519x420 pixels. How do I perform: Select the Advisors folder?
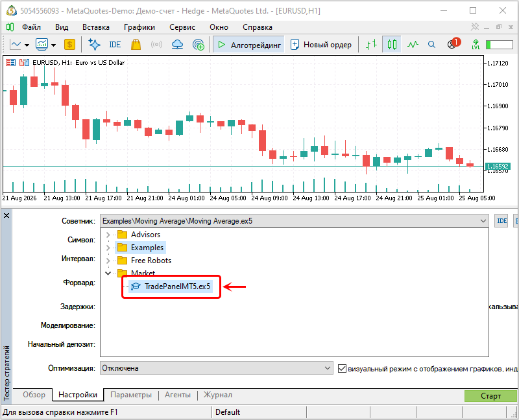tap(145, 235)
